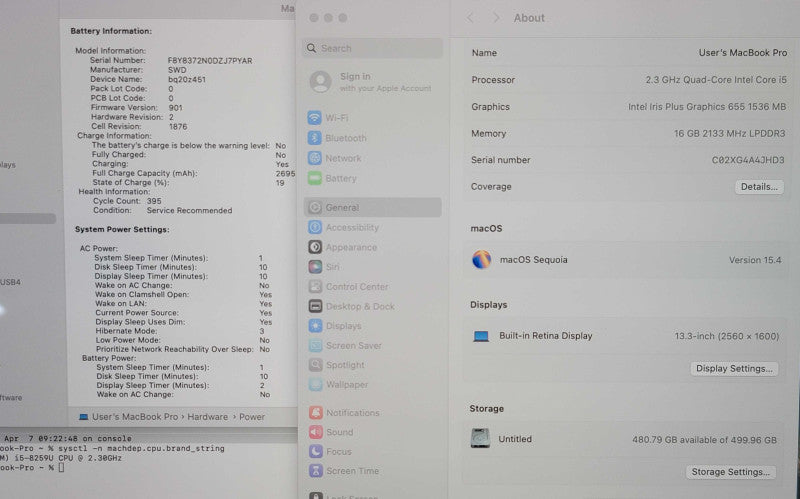
Task: Click the Battery Information heading
Action: coord(111,31)
